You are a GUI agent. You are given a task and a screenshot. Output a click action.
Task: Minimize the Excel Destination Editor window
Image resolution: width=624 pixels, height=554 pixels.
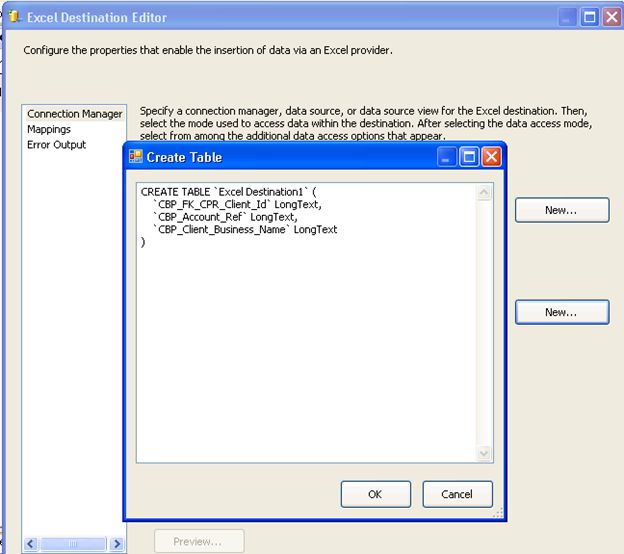point(567,17)
